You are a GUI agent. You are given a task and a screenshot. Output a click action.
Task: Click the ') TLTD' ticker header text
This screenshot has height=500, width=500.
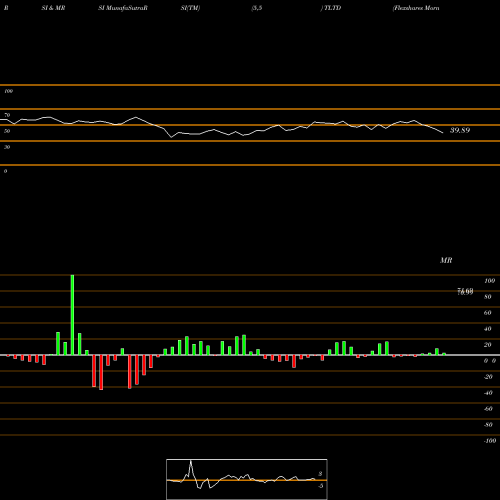pos(331,8)
